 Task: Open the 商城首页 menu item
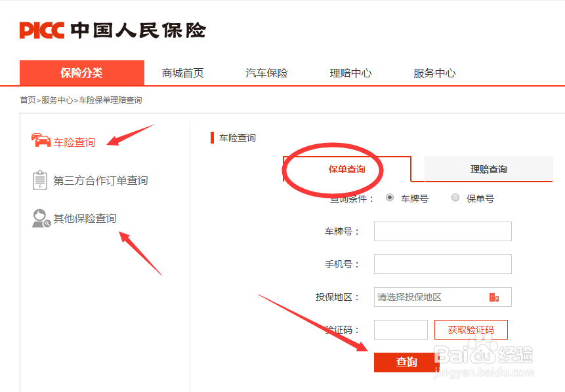(182, 73)
